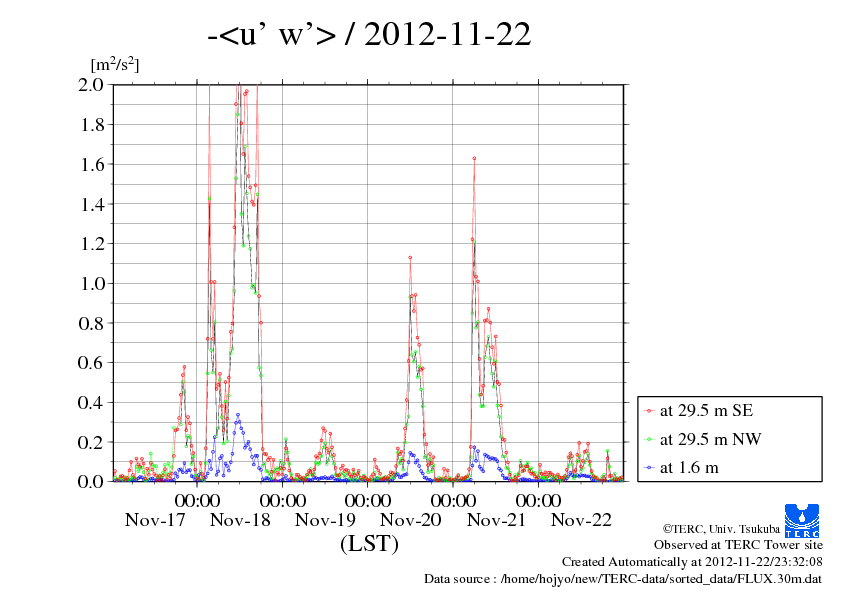Click the 'Nov-21' date label
The width and height of the screenshot is (842, 595).
tap(496, 520)
